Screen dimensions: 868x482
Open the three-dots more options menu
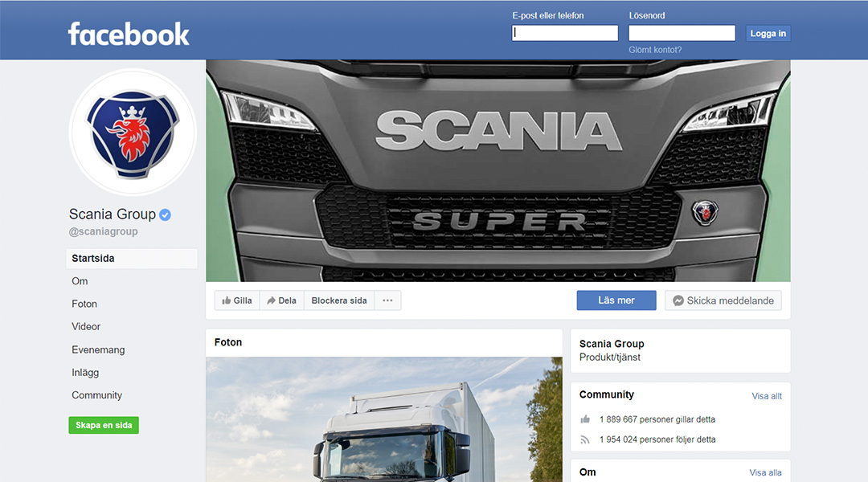pos(387,300)
